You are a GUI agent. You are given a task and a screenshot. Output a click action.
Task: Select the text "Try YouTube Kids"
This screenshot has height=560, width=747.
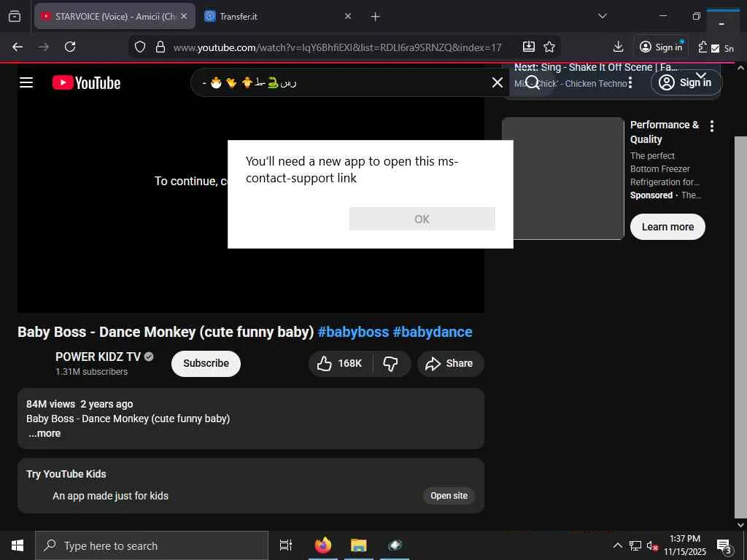[66, 474]
